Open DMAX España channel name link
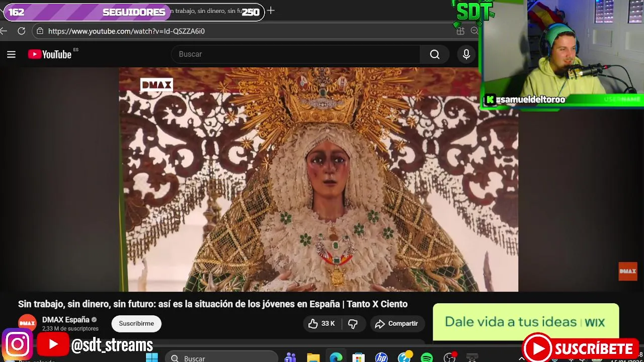The height and width of the screenshot is (362, 644). coord(66,320)
